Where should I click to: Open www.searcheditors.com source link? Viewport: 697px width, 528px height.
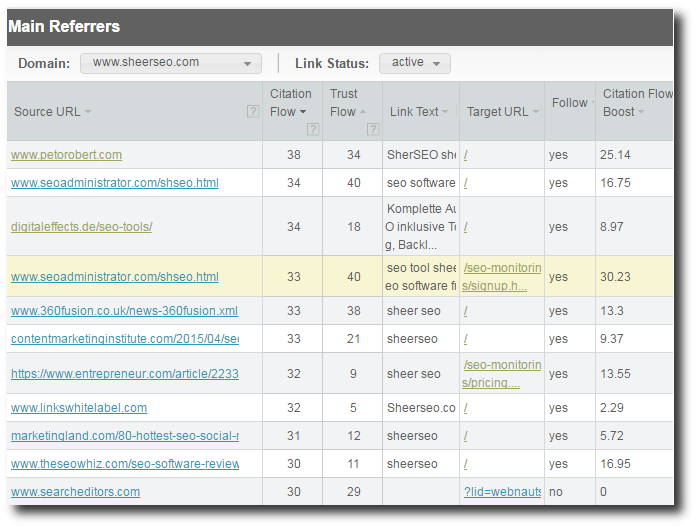[x=76, y=492]
